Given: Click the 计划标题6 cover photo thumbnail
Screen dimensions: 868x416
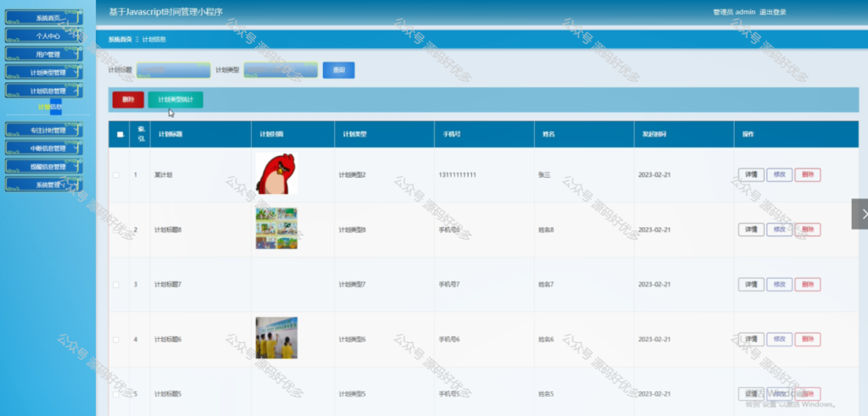Looking at the screenshot, I should pos(276,338).
